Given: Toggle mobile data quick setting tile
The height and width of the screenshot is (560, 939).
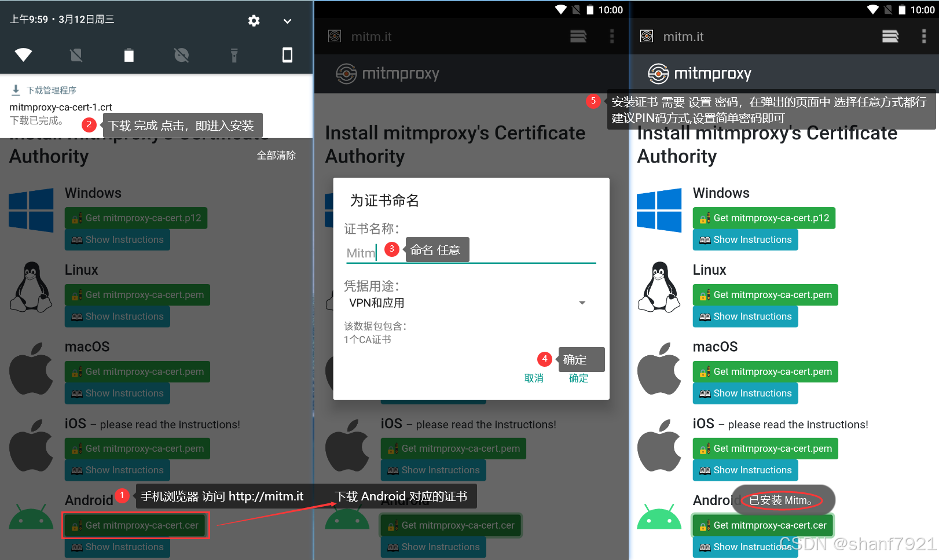Looking at the screenshot, I should pos(76,55).
